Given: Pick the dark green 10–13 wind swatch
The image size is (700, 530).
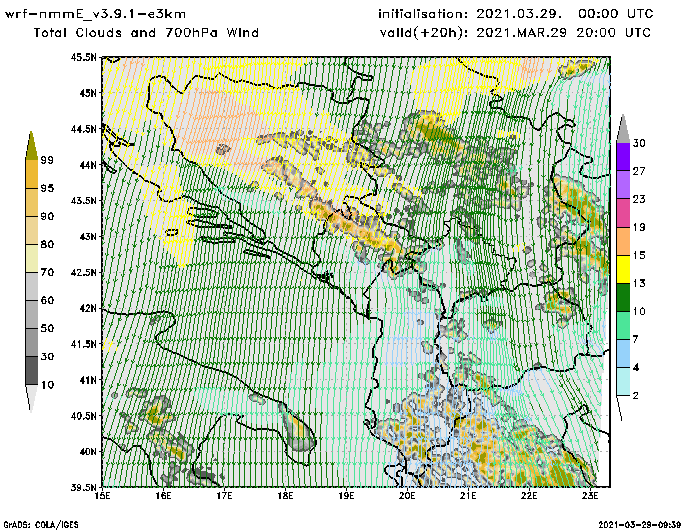Looking at the screenshot, I should (623, 297).
